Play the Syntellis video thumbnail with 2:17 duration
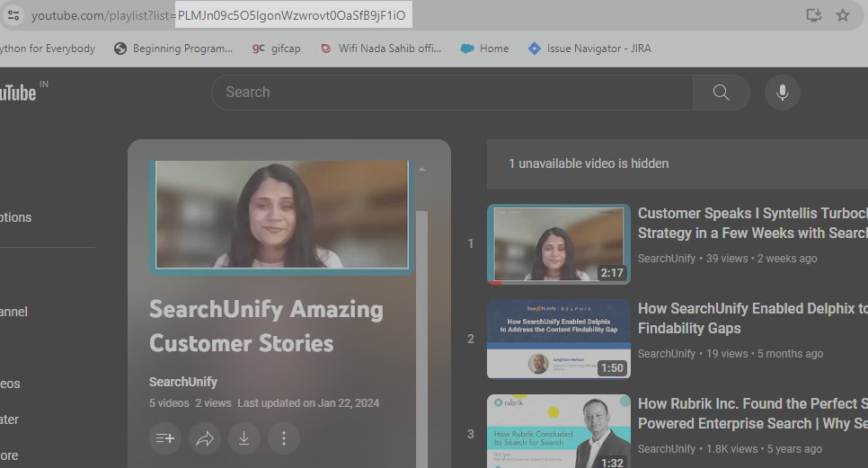The width and height of the screenshot is (868, 468). click(x=558, y=243)
